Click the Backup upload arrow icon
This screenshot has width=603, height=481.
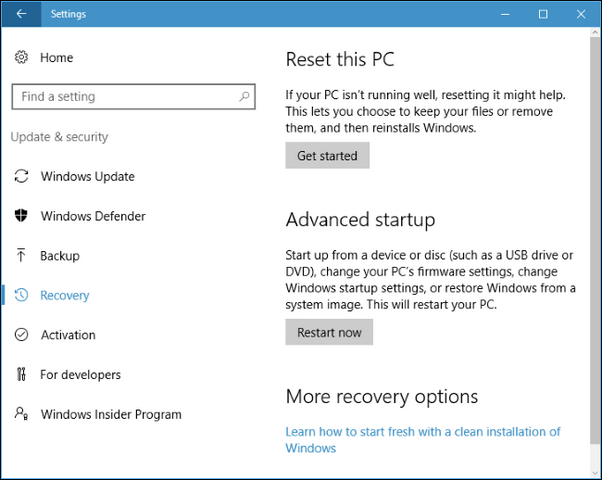[x=21, y=255]
